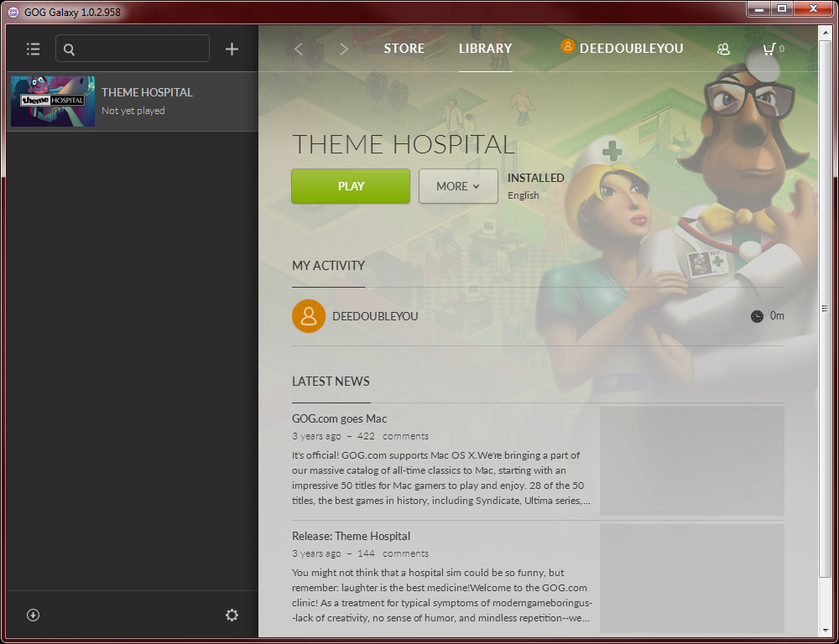Go back using the left arrow
The width and height of the screenshot is (839, 644).
point(299,49)
